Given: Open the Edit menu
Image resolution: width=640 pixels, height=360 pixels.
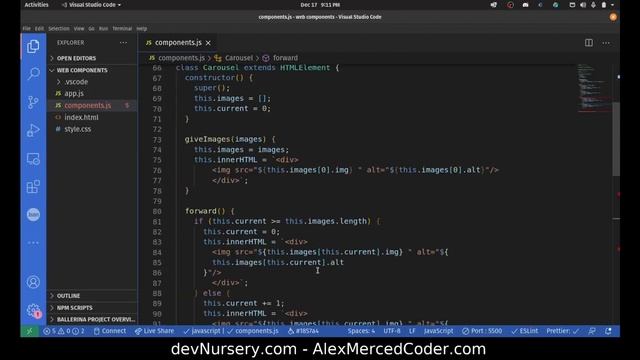Looking at the screenshot, I should click(x=39, y=29).
